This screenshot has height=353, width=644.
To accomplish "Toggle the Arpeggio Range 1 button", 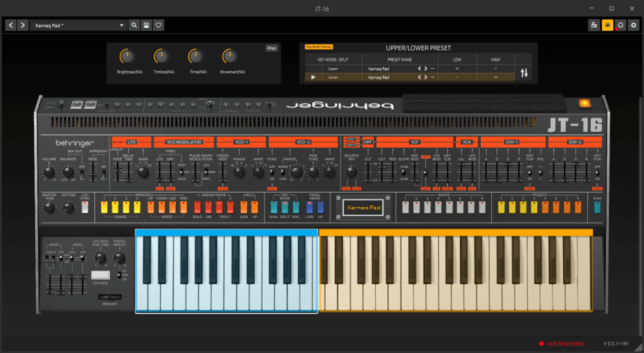I will pyautogui.click(x=104, y=207).
